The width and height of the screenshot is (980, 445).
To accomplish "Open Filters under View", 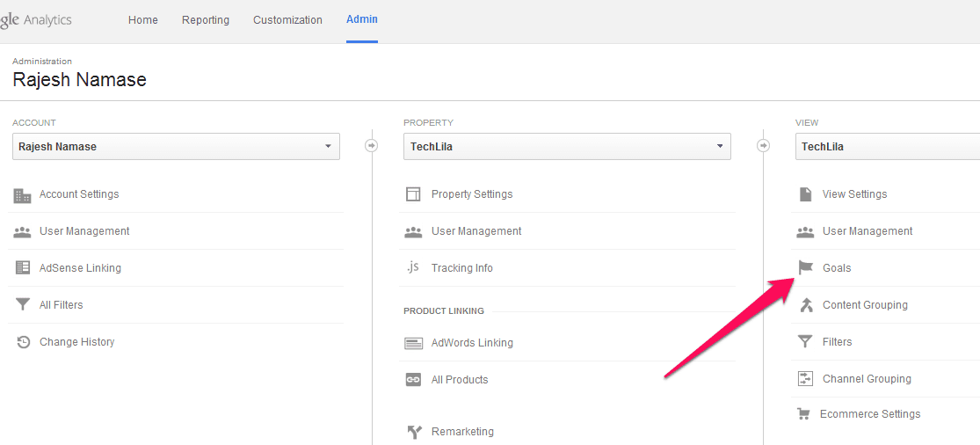I will (837, 342).
